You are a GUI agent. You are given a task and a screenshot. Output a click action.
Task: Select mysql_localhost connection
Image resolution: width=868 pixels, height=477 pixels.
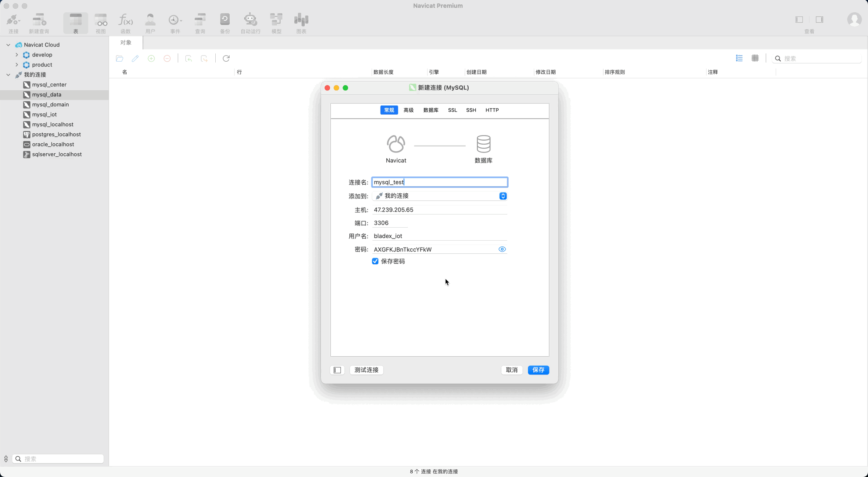click(x=54, y=125)
